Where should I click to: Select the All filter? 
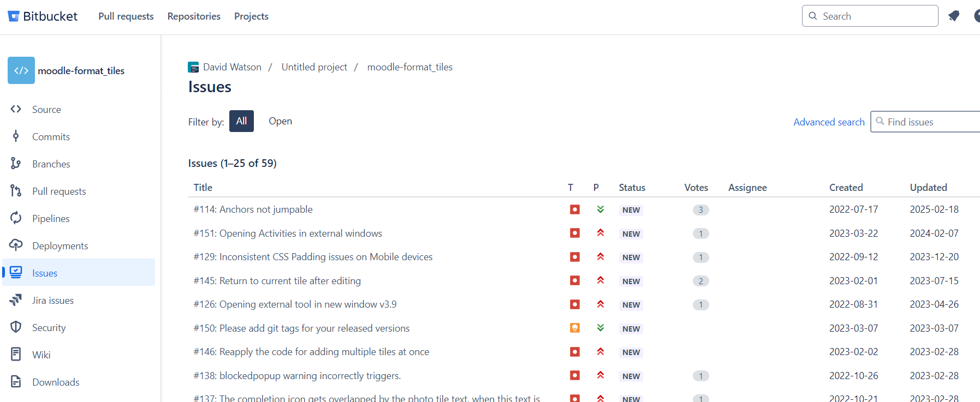(241, 121)
